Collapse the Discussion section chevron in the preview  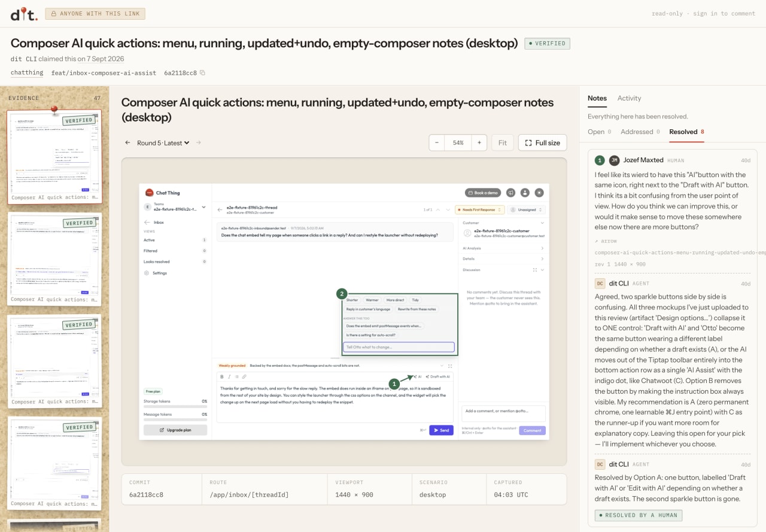(x=542, y=270)
